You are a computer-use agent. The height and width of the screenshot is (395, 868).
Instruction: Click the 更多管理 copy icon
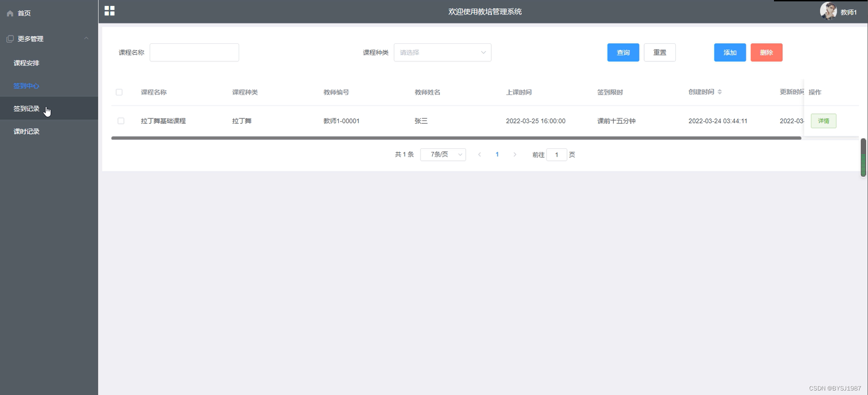[10, 39]
